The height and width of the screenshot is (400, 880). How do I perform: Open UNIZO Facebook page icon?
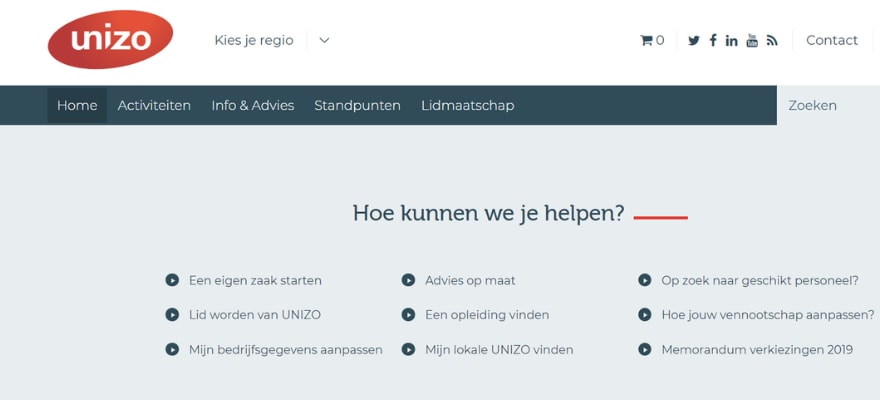coord(713,41)
